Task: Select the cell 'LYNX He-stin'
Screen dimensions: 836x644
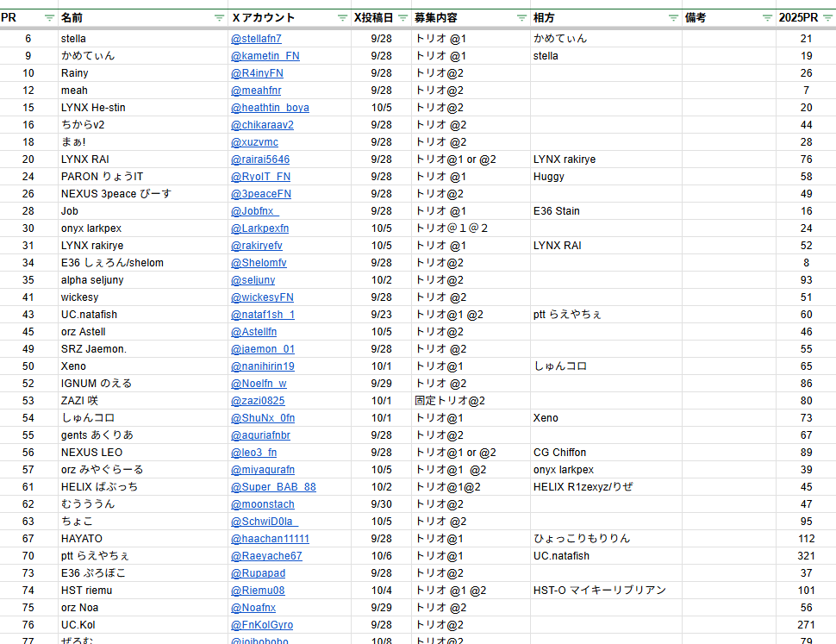Action: click(x=143, y=108)
